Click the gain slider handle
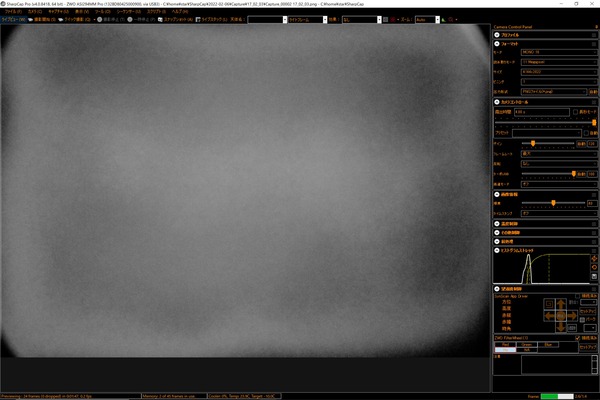 pyautogui.click(x=533, y=143)
